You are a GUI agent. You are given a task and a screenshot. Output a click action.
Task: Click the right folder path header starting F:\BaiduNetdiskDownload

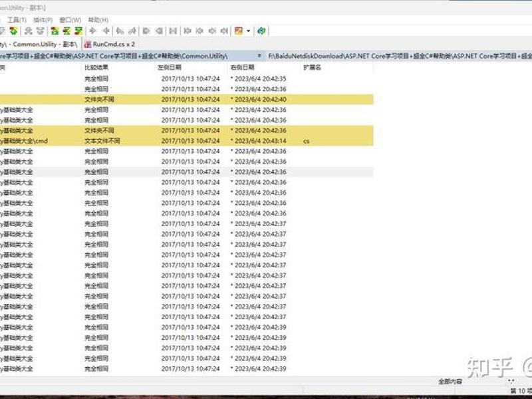tap(400, 56)
